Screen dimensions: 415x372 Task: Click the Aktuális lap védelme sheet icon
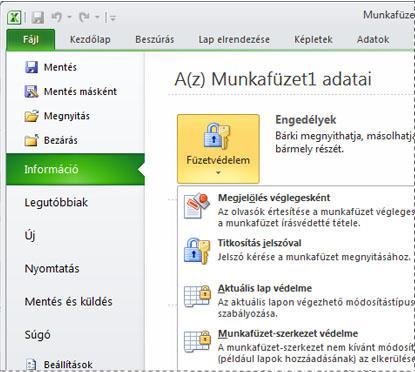(197, 296)
